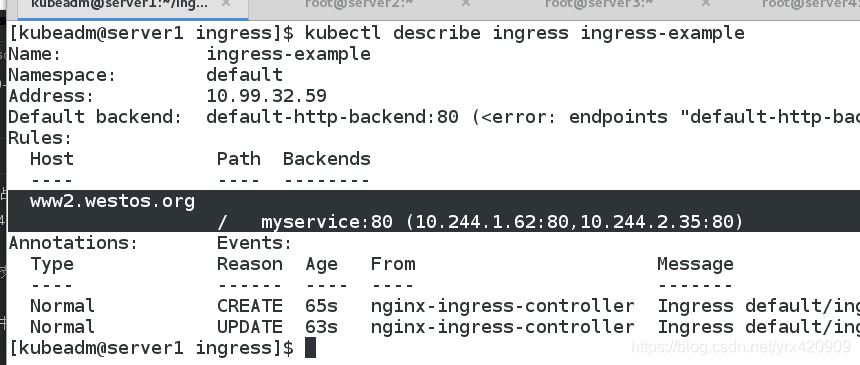Close the root@server2 tab

click(x=466, y=3)
